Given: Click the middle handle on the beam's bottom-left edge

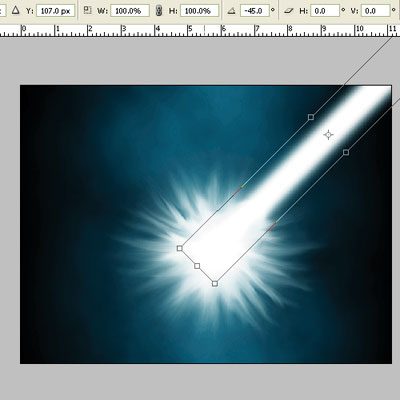Looking at the screenshot, I should 197,266.
